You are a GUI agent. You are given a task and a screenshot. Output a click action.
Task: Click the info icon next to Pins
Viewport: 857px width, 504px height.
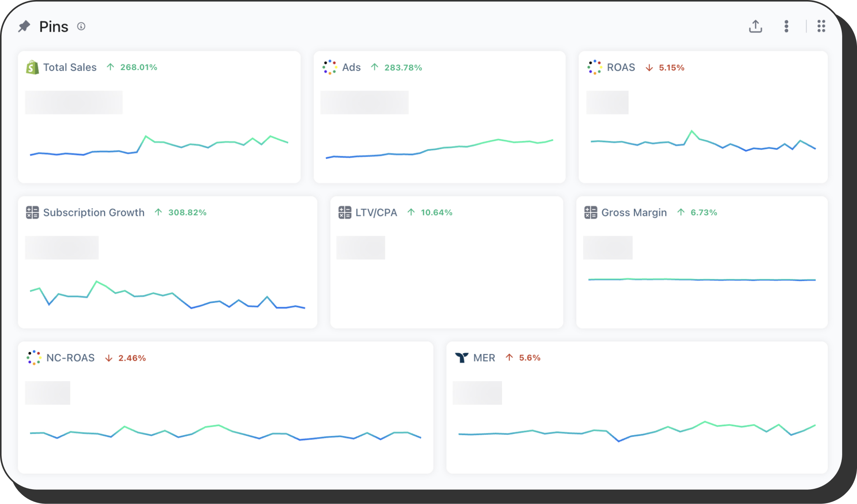[x=81, y=27]
